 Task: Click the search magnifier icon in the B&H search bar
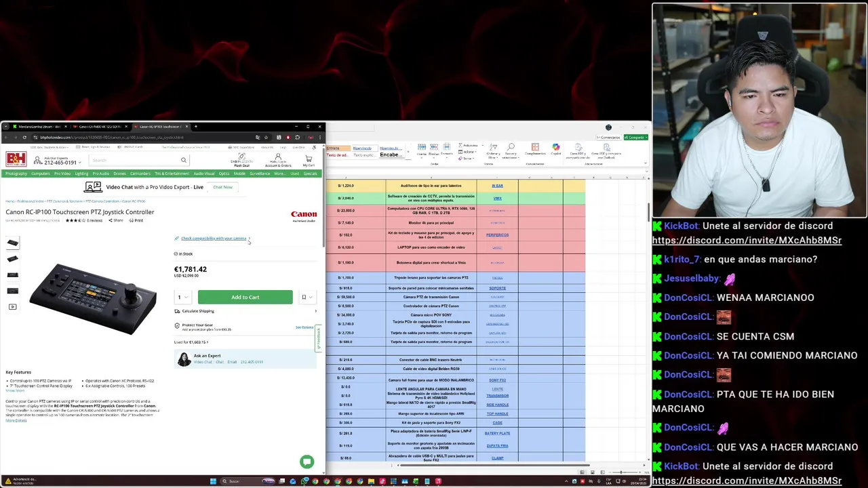coord(183,160)
